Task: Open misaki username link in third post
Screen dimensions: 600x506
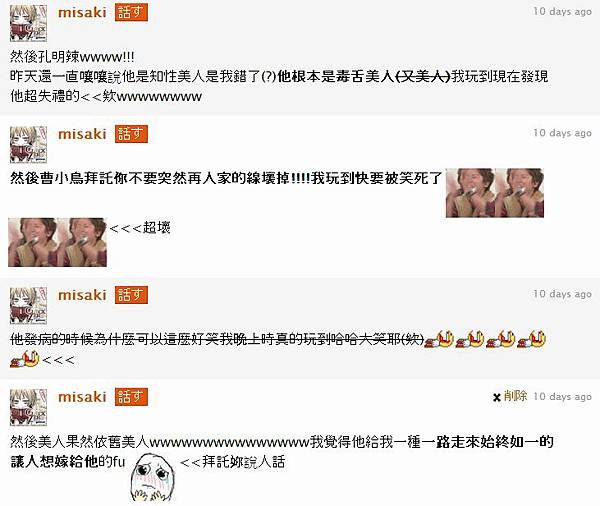Action: tap(82, 295)
